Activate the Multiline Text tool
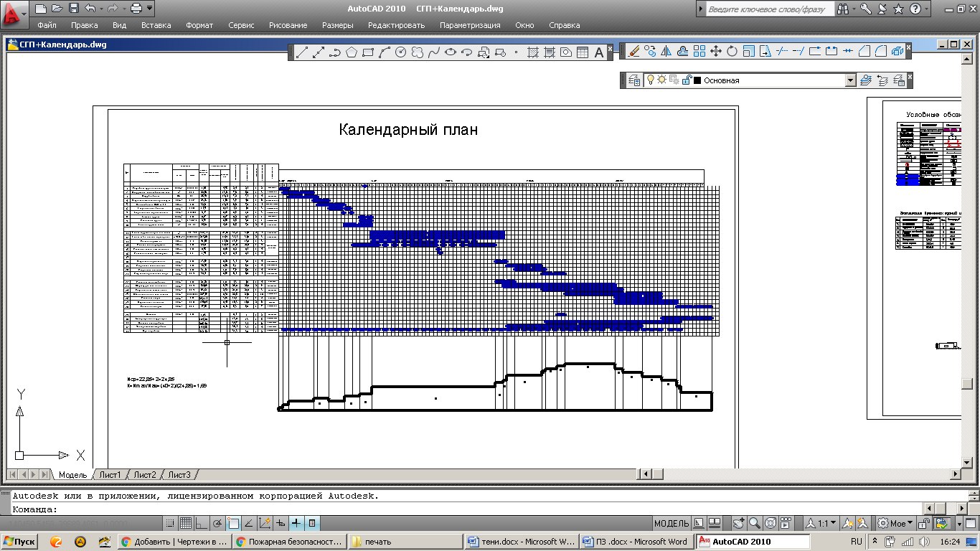This screenshot has width=980, height=551. pyautogui.click(x=599, y=52)
